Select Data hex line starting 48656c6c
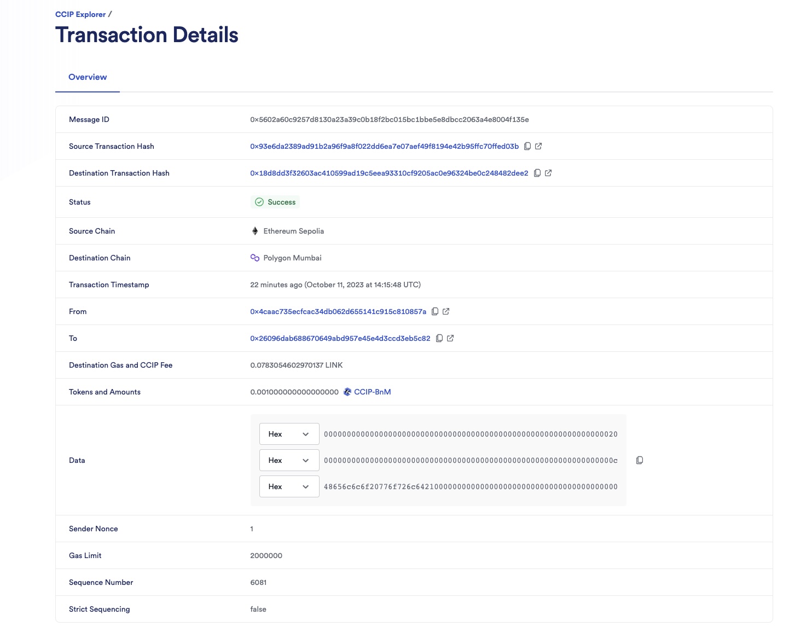The image size is (812, 644). (471, 486)
